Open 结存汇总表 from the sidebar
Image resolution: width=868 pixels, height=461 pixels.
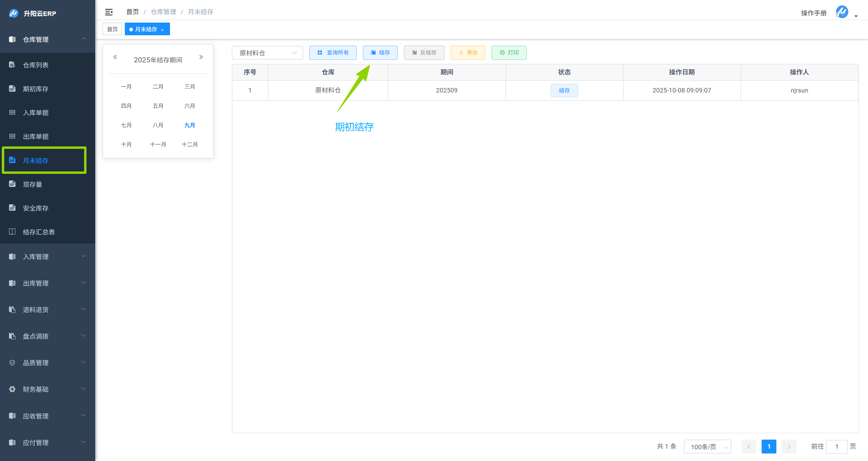[x=38, y=232]
